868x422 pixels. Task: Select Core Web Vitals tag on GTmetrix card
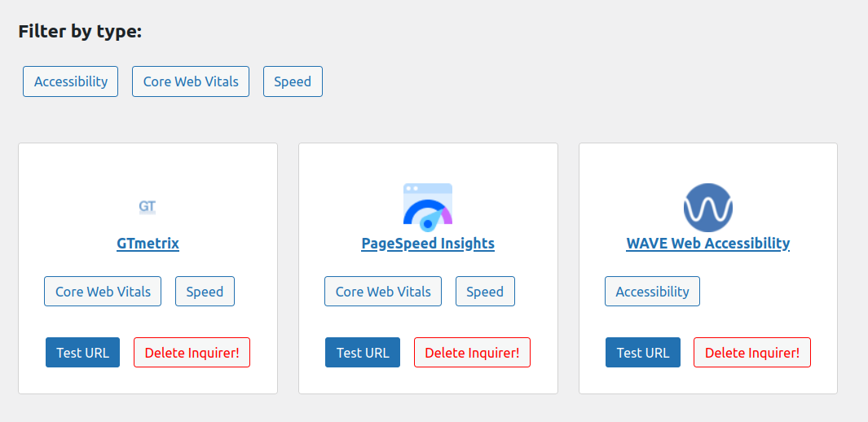[x=103, y=292]
